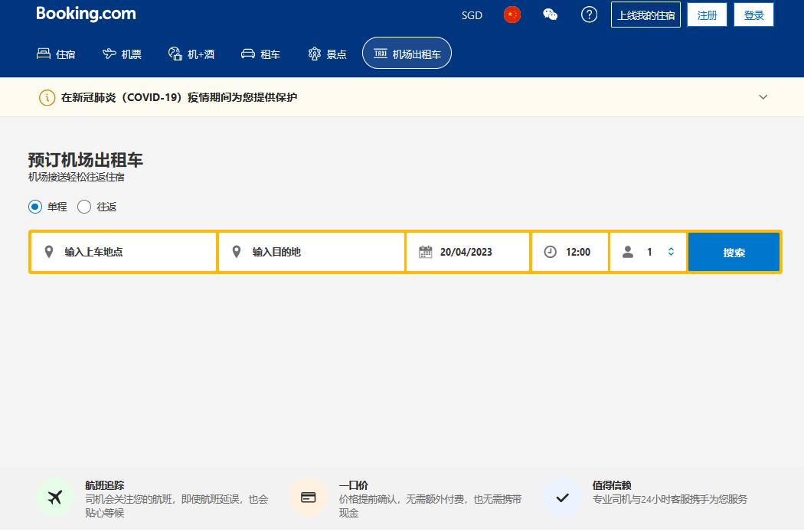Open the SGD currency selector
The width and height of the screenshot is (804, 532).
pos(472,15)
